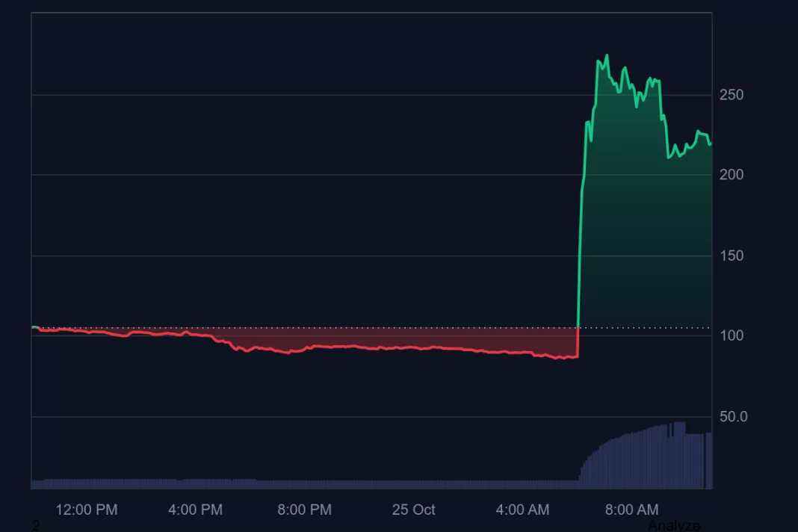Select the 12:00 PM time axis label
This screenshot has width=798, height=532.
(87, 510)
